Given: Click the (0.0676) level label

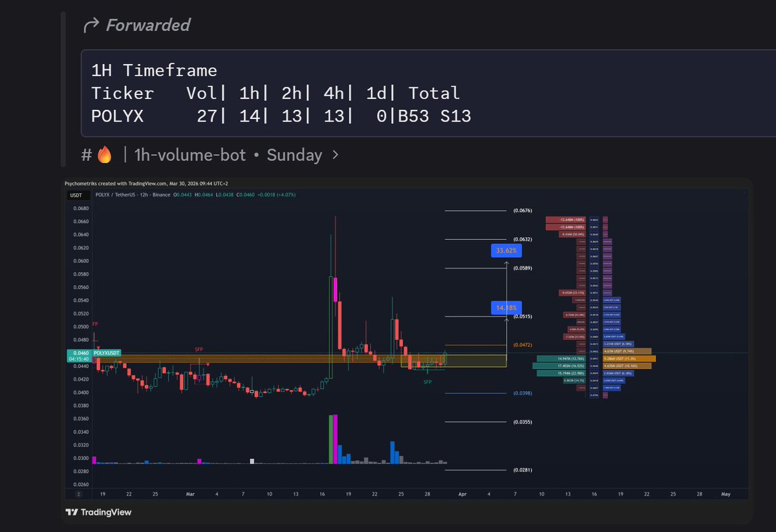Looking at the screenshot, I should point(523,211).
